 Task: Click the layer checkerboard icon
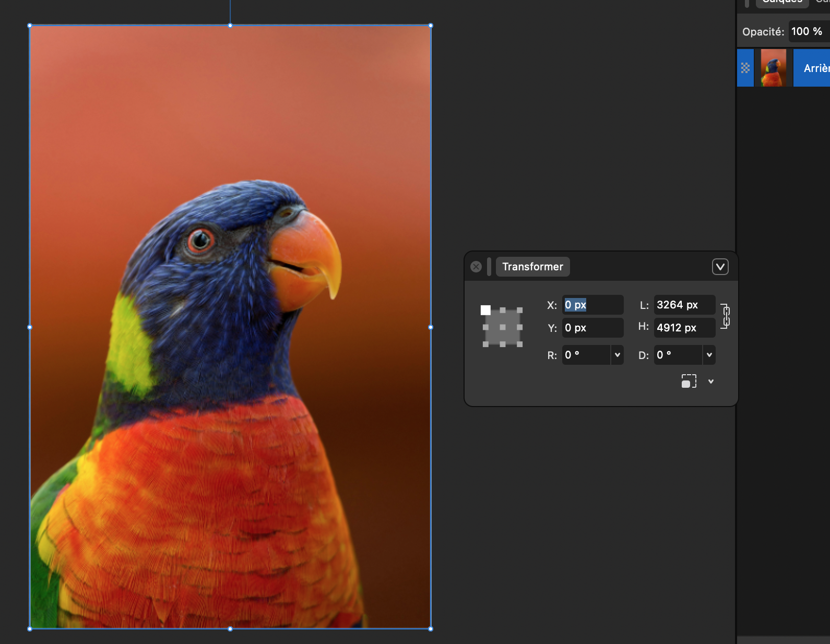745,68
